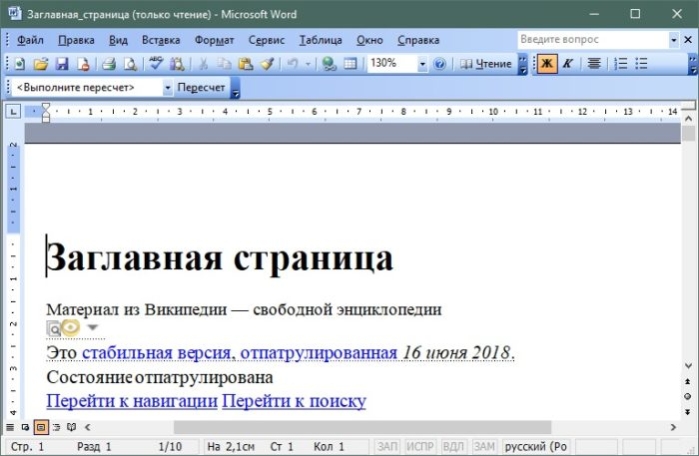The height and width of the screenshot is (456, 699).
Task: Apply a numbered list
Action: coord(621,64)
